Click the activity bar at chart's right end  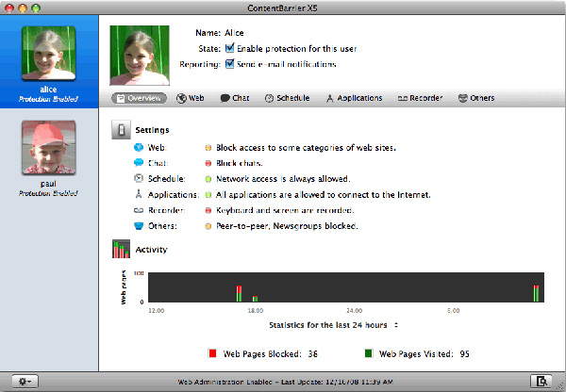click(536, 294)
